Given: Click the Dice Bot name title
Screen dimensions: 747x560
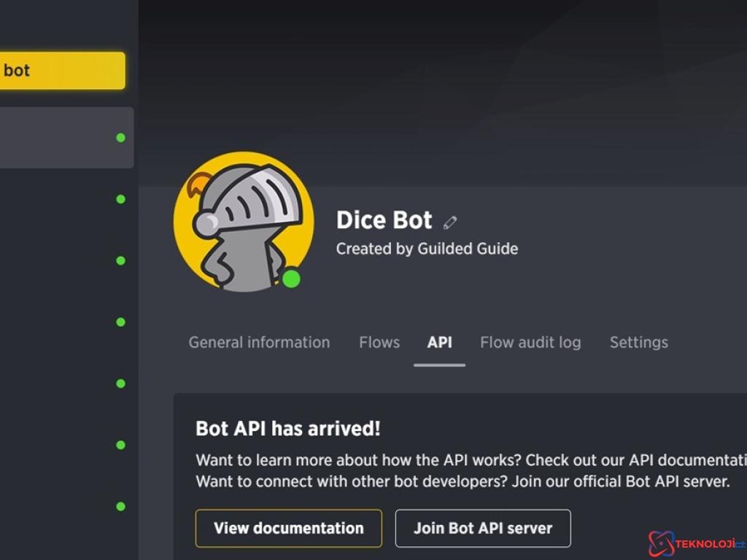Looking at the screenshot, I should 384,220.
